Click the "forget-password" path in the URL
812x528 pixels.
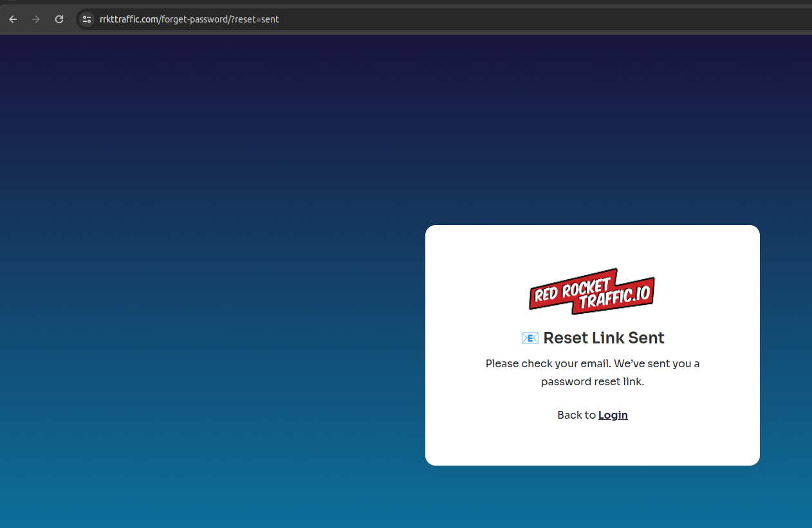click(x=195, y=19)
